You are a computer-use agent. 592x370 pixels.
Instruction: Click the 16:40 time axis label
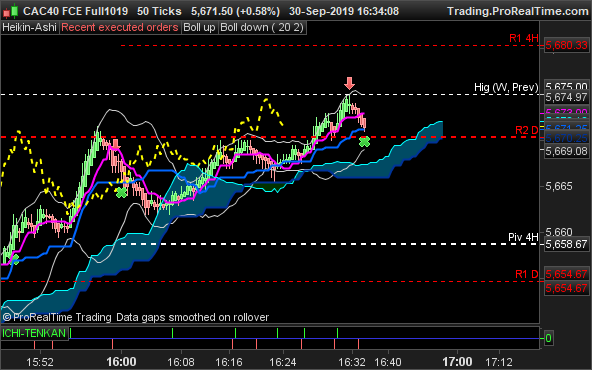coord(388,362)
